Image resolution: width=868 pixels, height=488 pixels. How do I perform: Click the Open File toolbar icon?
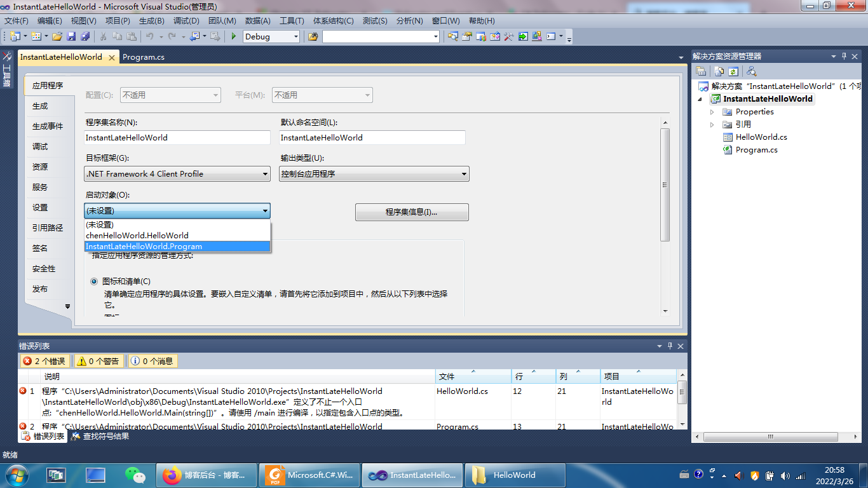click(x=57, y=36)
